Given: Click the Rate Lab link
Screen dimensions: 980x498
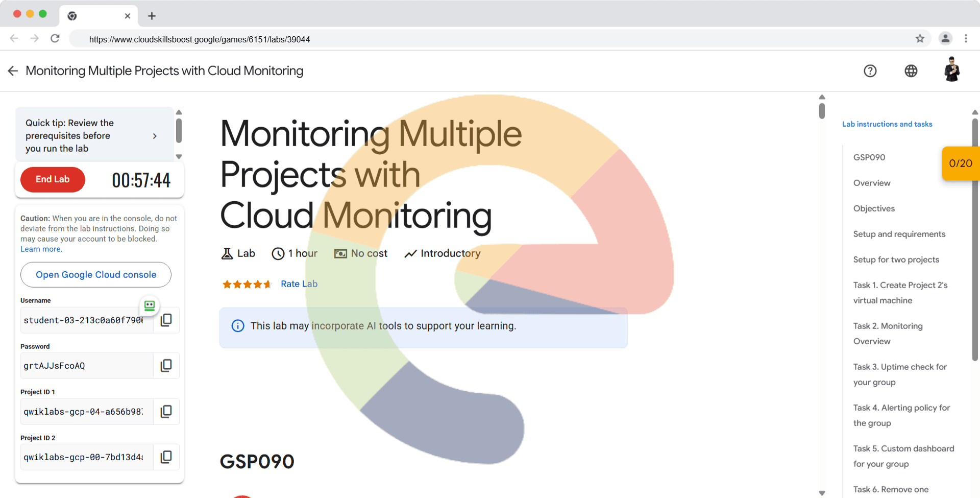Looking at the screenshot, I should (x=299, y=284).
